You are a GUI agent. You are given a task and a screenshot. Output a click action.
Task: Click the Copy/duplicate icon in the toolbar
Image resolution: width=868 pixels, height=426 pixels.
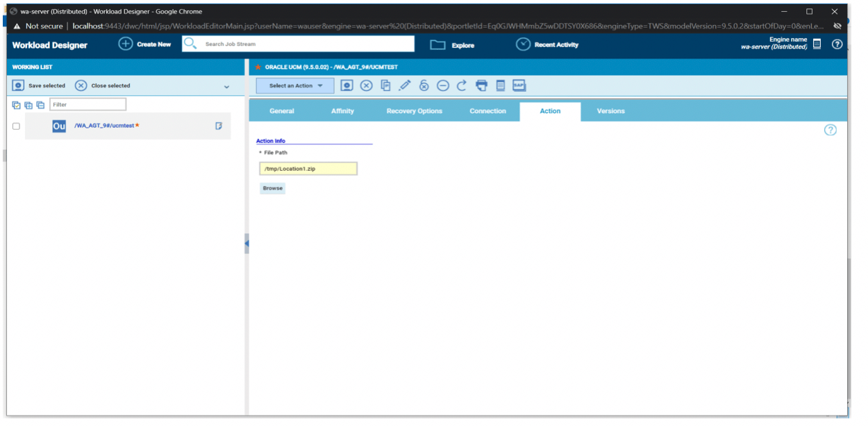click(385, 85)
